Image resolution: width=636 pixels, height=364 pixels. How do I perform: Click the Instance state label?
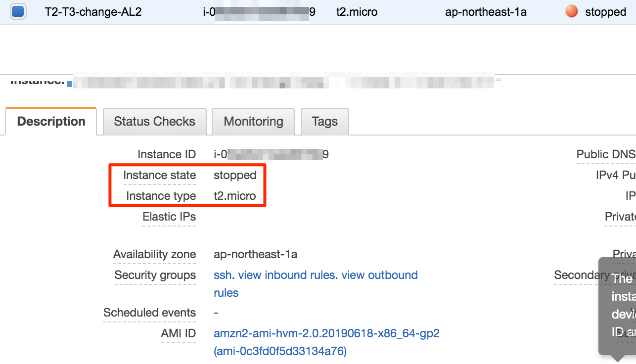160,175
